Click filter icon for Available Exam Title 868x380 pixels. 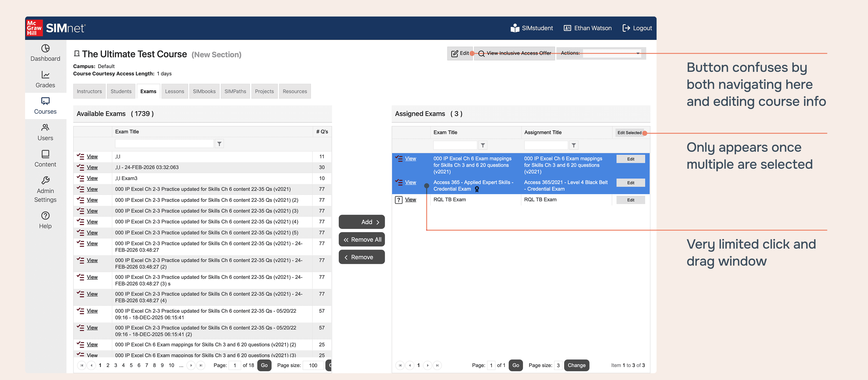[219, 144]
